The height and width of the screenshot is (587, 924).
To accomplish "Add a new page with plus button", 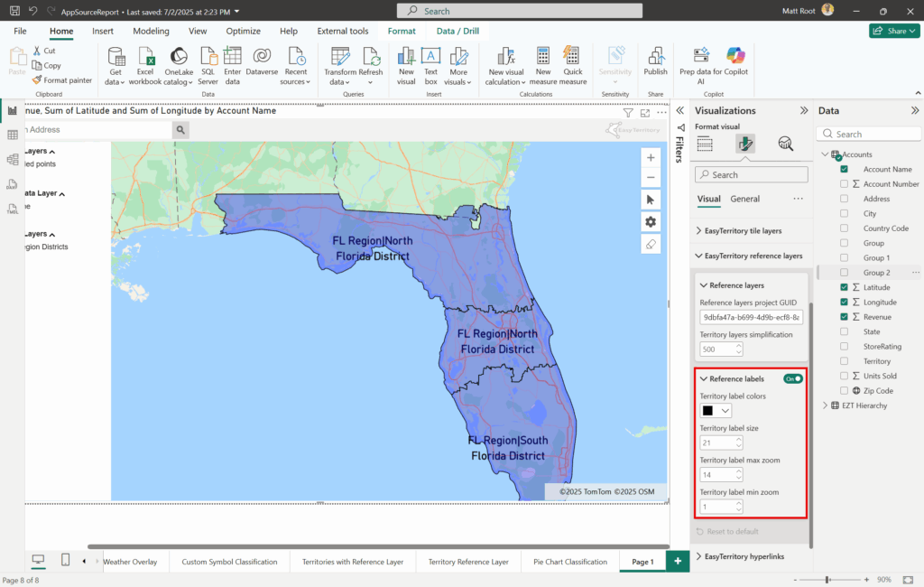I will (x=677, y=561).
